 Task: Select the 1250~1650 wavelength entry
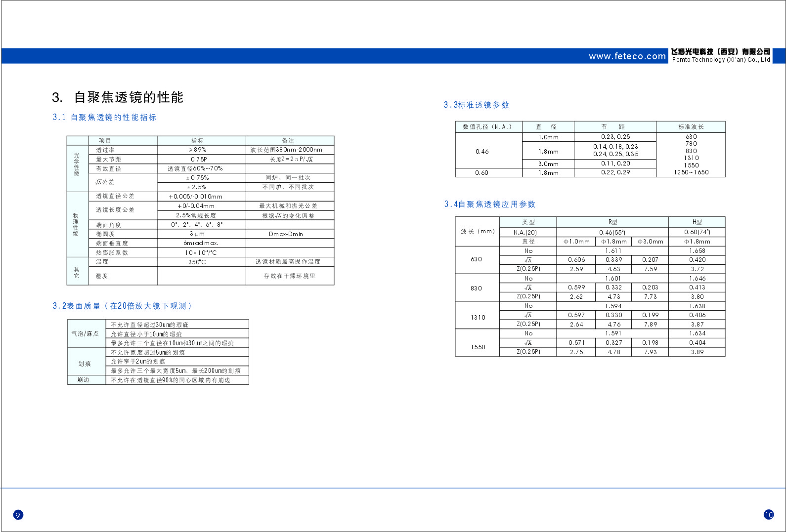pos(691,172)
